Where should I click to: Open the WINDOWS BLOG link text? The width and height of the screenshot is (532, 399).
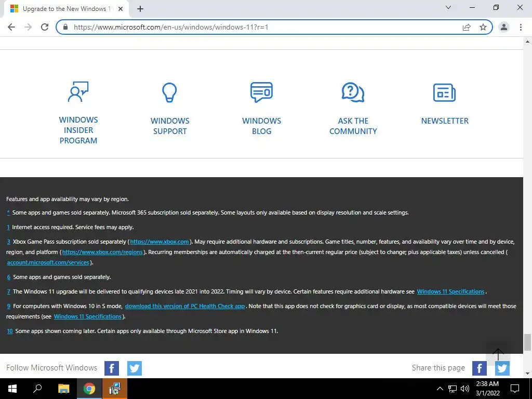262,126
